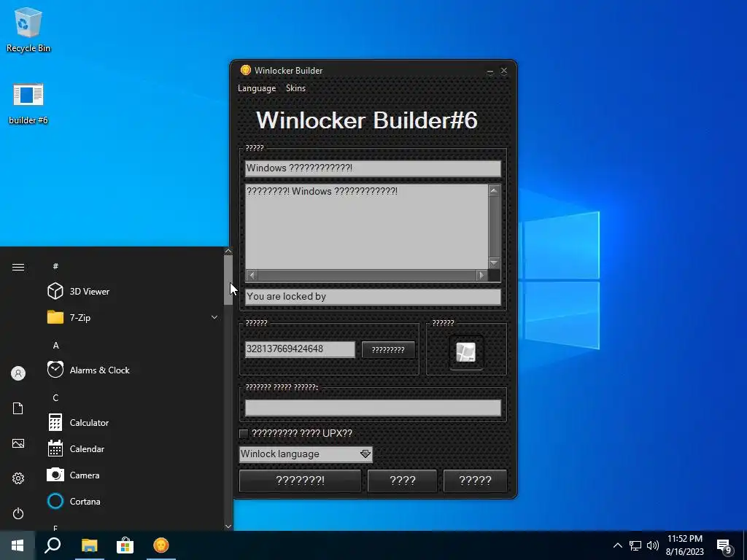Image resolution: width=747 pixels, height=560 pixels.
Task: Open Documents from Start sidebar
Action: 18,408
